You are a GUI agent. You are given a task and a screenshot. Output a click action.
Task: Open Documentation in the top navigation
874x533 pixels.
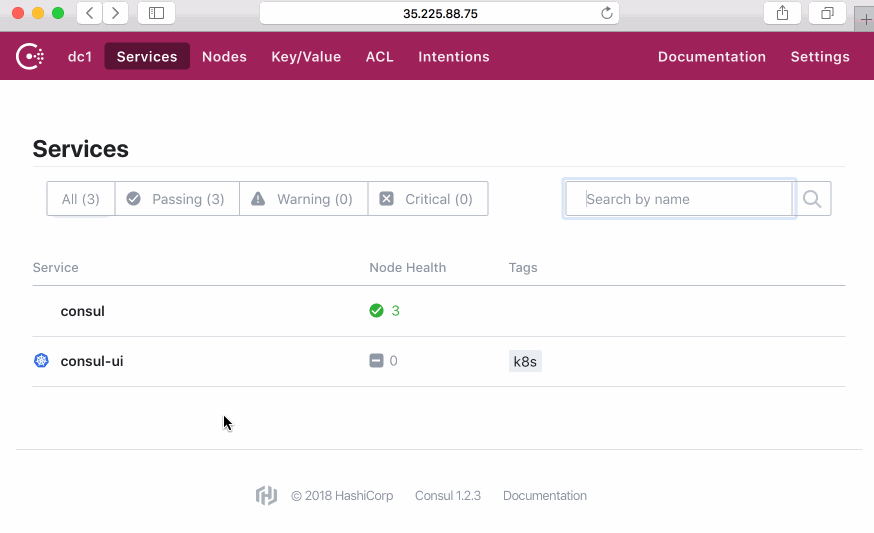pyautogui.click(x=712, y=56)
